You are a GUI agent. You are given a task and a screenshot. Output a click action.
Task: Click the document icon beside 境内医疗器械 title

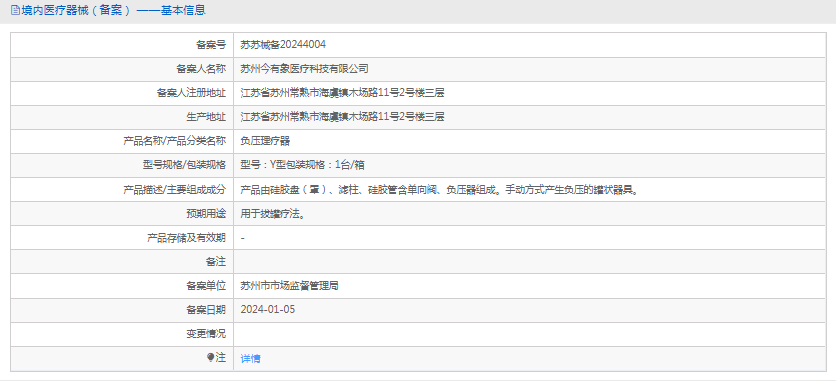(14, 10)
